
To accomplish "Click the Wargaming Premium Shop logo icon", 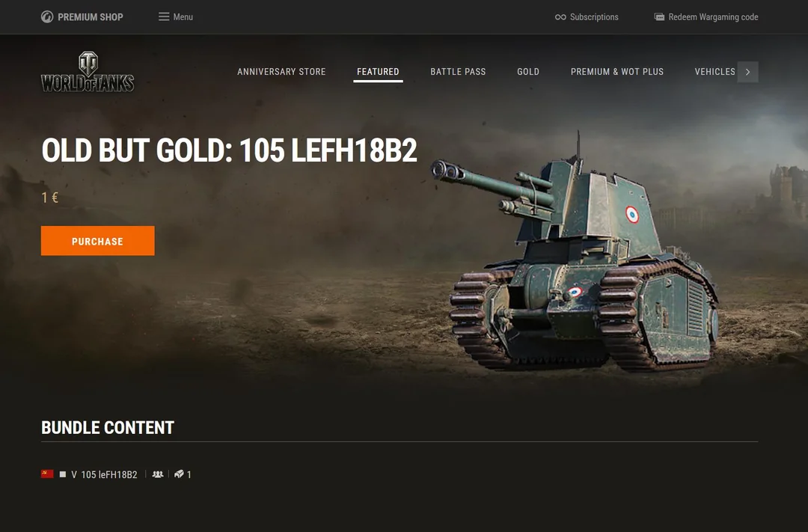I will [47, 17].
